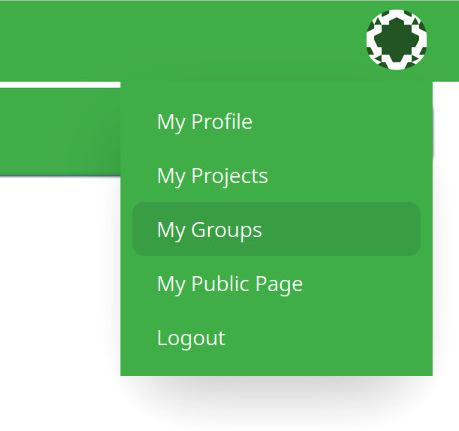Collapse the user menu via the avatar
Image resolution: width=459 pixels, height=431 pixels.
coord(396,40)
